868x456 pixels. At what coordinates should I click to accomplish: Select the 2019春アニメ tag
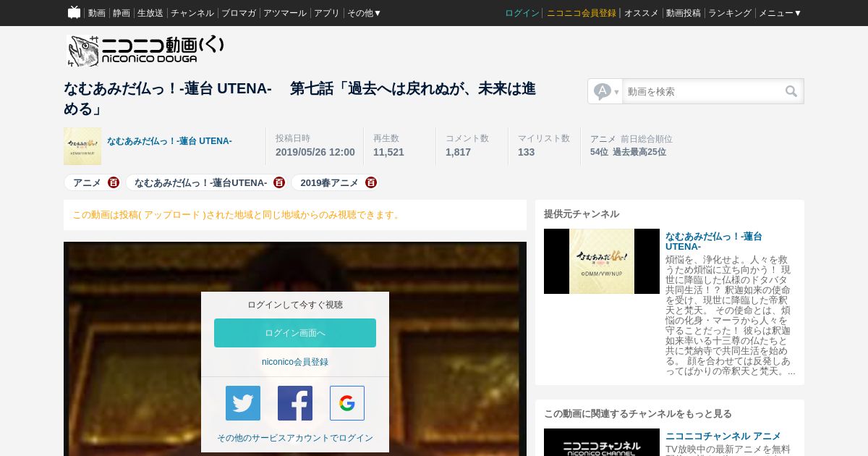point(329,182)
